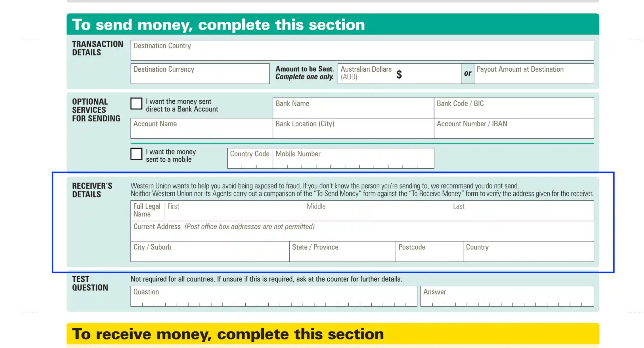The image size is (644, 348).
Task: Click the Australian Dollars amount field
Action: pyautogui.click(x=430, y=74)
